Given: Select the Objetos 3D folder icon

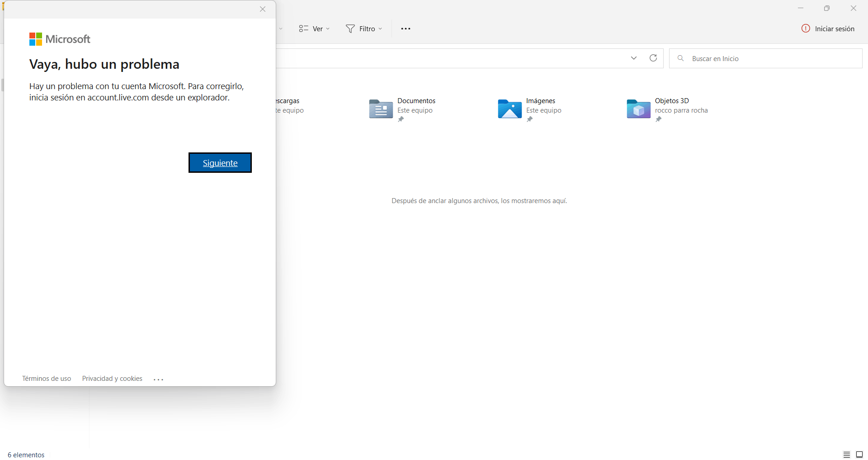Looking at the screenshot, I should click(x=638, y=109).
